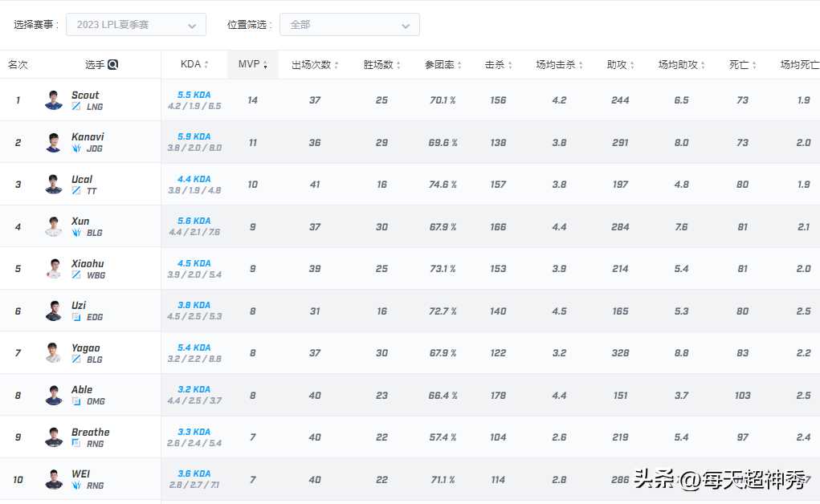
Task: Click Scout's MVP count 14
Action: click(253, 100)
